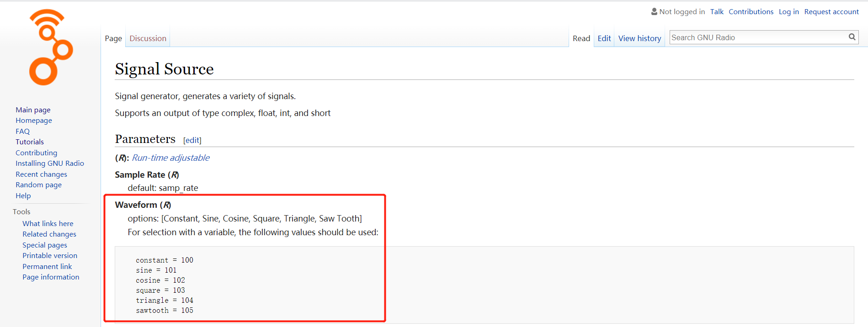Screen dimensions: 868x327
Task: Click the Log in link
Action: [789, 12]
